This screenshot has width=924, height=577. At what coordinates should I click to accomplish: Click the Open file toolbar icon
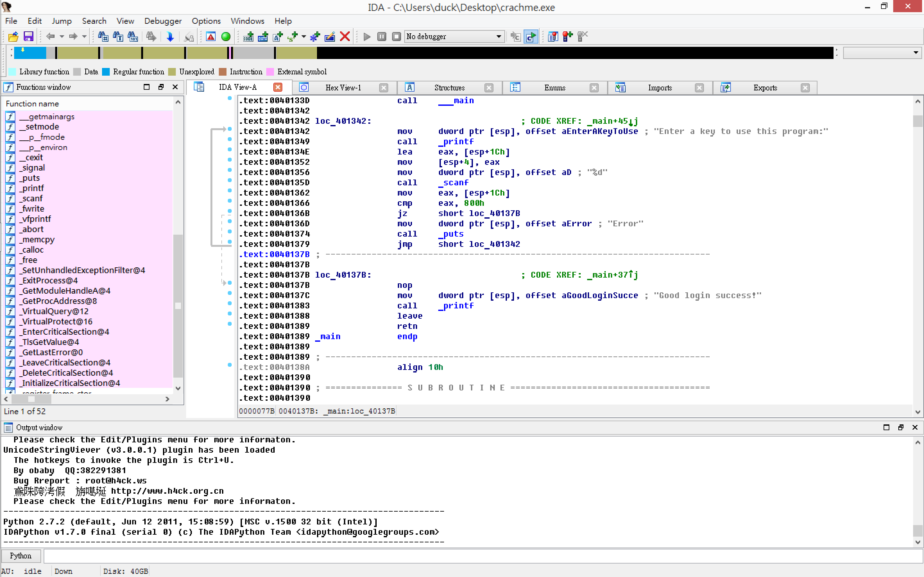13,37
